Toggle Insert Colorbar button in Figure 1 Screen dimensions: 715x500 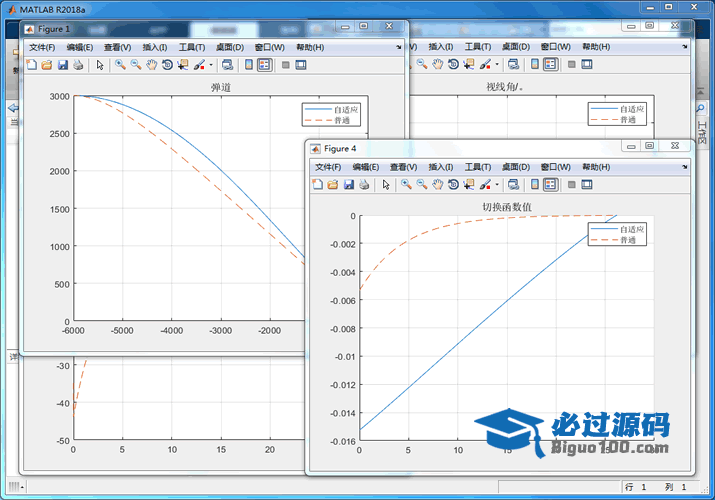249,65
